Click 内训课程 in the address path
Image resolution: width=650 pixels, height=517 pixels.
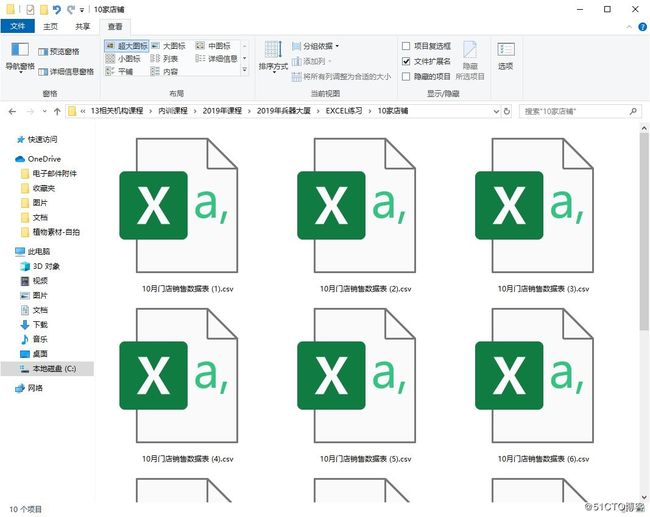click(173, 111)
